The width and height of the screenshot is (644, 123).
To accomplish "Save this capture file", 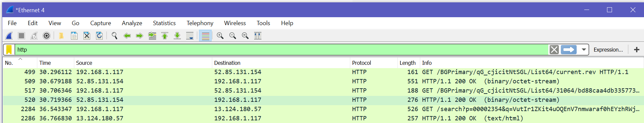I will (74, 36).
